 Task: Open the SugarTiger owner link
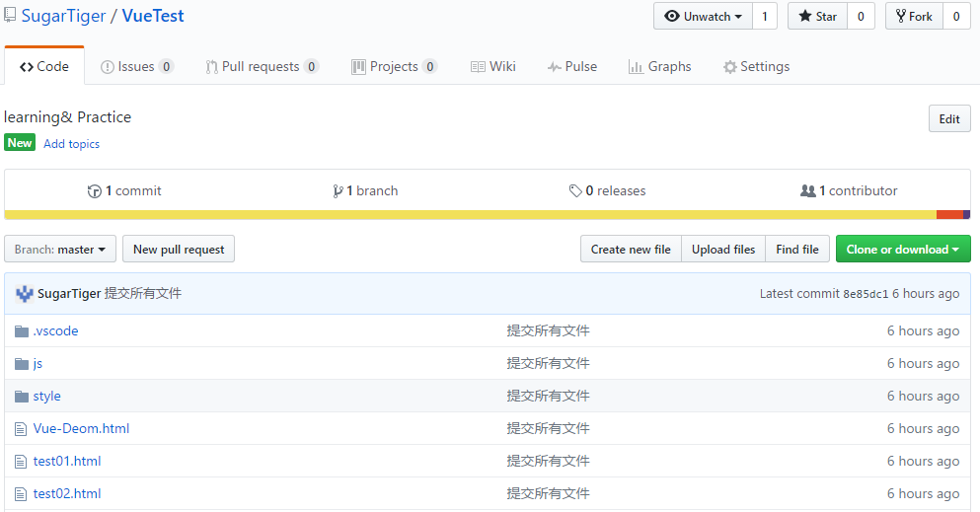pyautogui.click(x=64, y=16)
